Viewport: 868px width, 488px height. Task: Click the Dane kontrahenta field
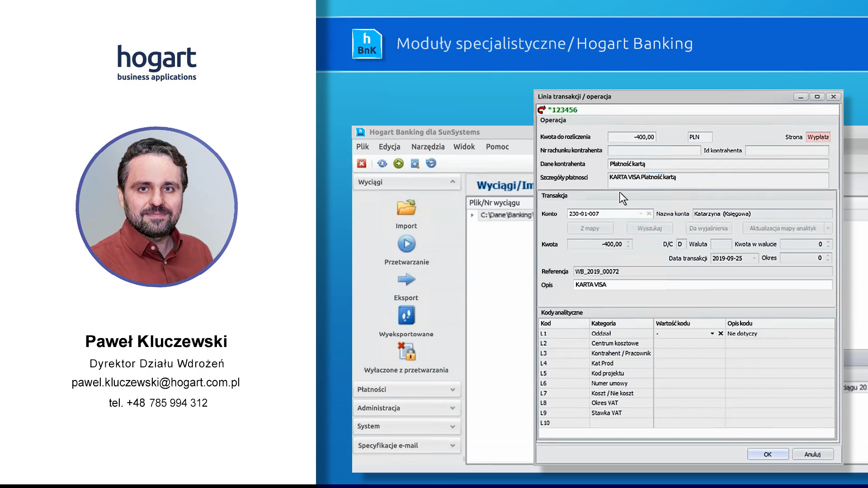click(x=718, y=164)
